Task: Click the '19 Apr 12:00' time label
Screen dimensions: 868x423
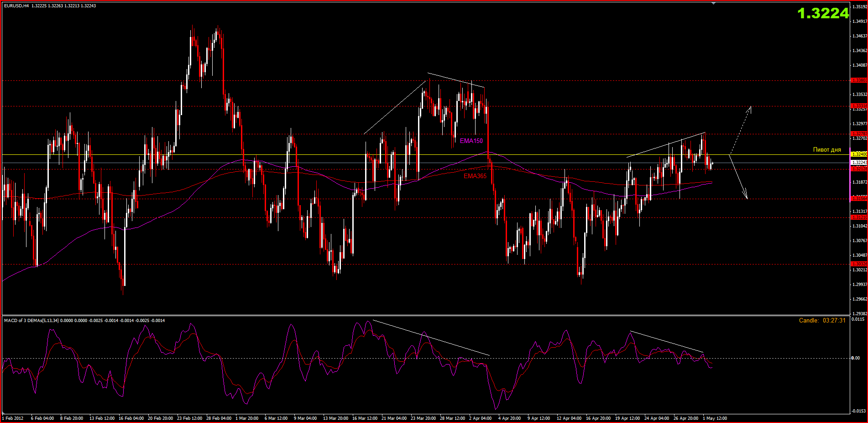Action: (627, 418)
